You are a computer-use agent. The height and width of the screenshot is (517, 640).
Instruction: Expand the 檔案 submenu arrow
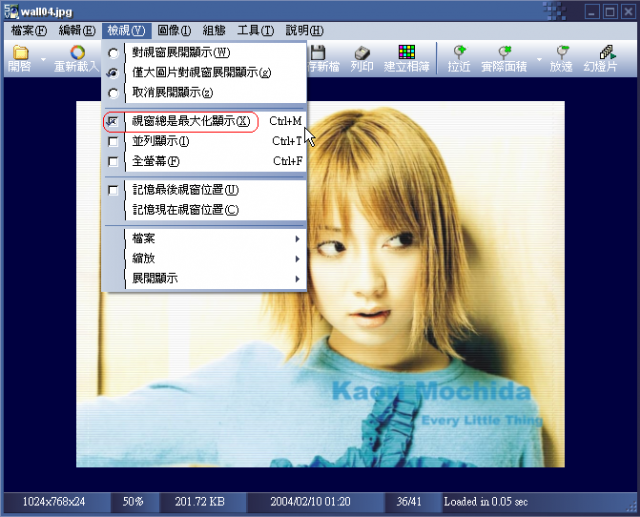click(x=298, y=239)
